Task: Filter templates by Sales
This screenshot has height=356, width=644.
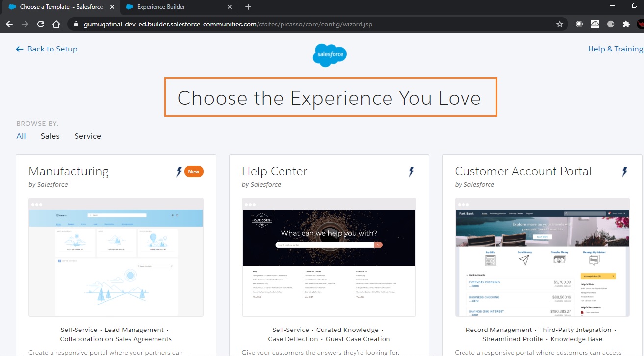Action: coord(50,136)
